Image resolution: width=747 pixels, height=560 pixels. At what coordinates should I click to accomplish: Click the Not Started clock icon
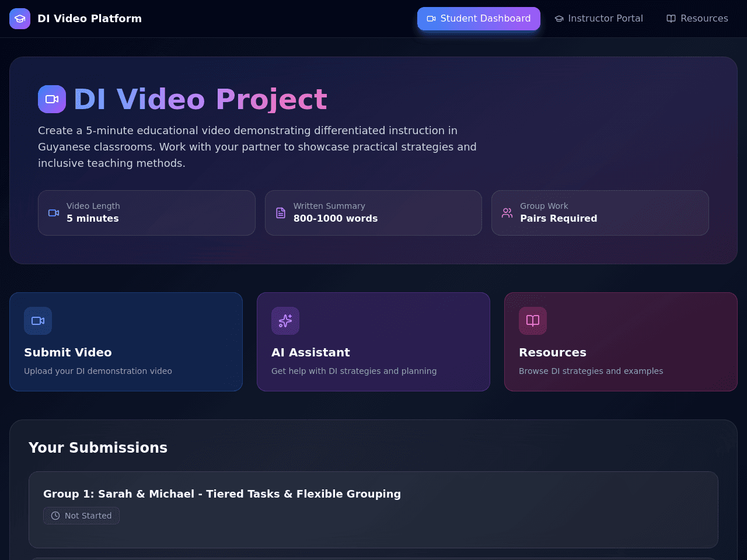55,516
